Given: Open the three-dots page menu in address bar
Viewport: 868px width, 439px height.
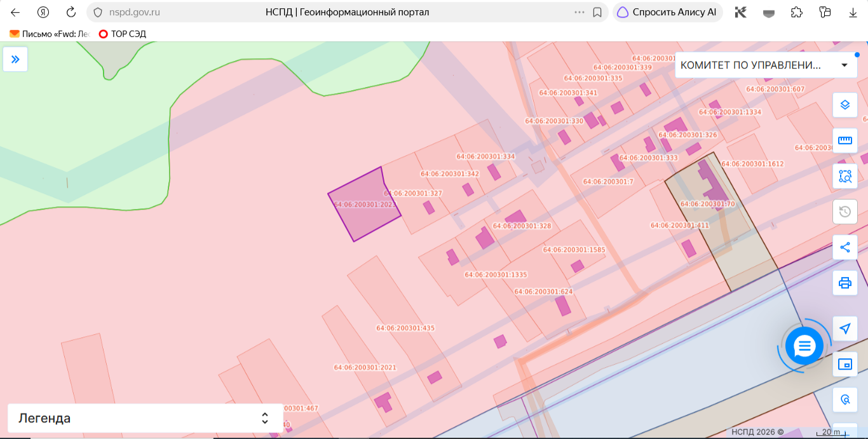Looking at the screenshot, I should [x=580, y=12].
